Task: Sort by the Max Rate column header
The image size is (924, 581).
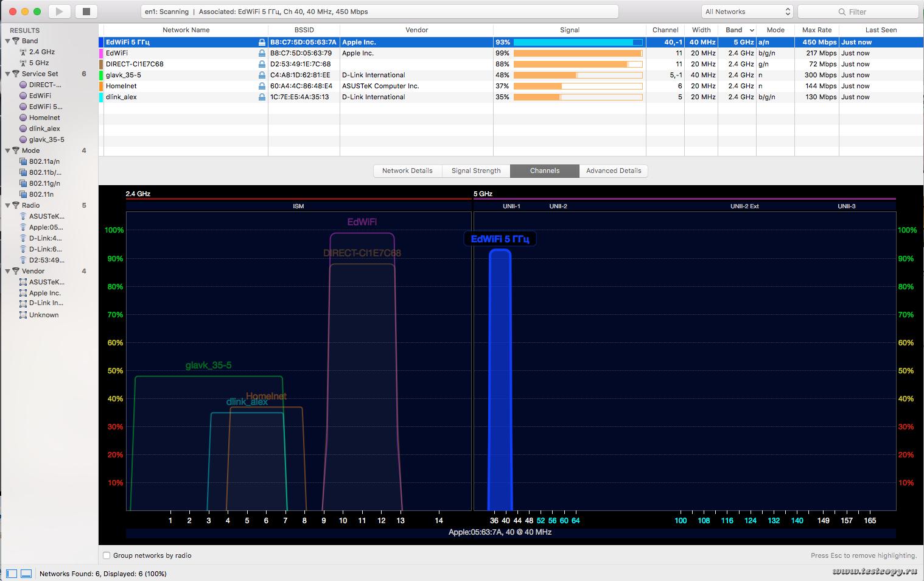Action: 816,30
